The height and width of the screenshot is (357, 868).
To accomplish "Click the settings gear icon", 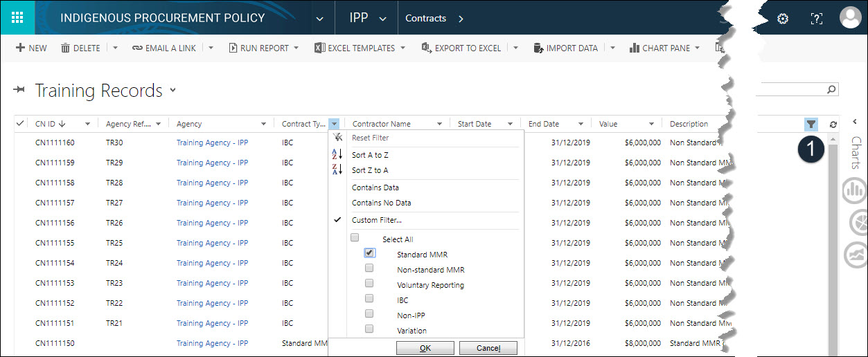I will 783,19.
